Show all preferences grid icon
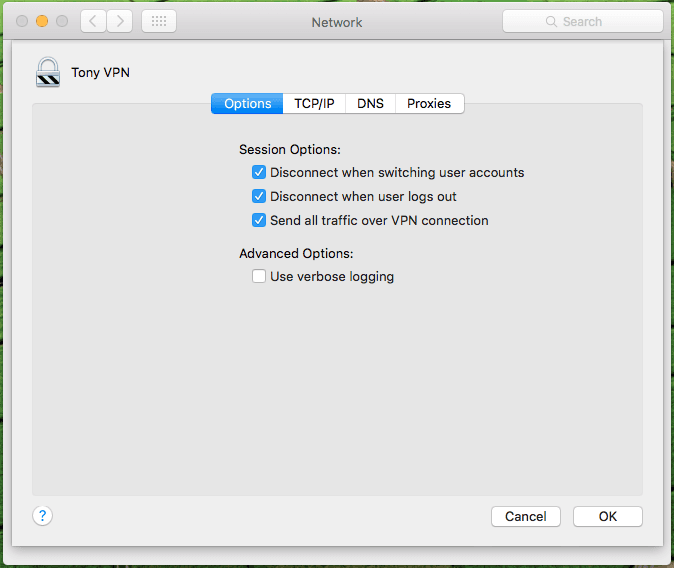Viewport: 674px width, 568px height. (159, 21)
